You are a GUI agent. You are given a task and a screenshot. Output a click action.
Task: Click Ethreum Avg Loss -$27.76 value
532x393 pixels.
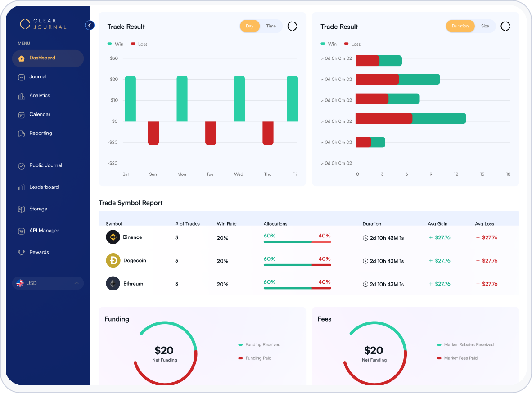click(x=487, y=284)
